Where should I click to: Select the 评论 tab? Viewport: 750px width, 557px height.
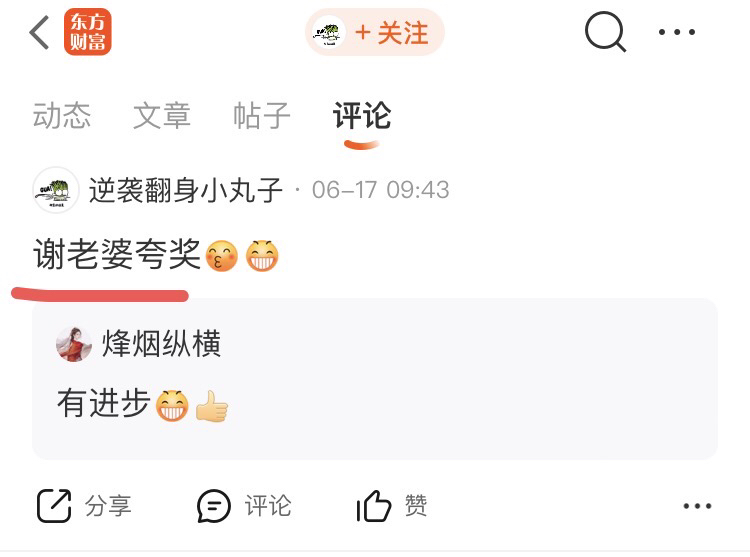[x=362, y=116]
